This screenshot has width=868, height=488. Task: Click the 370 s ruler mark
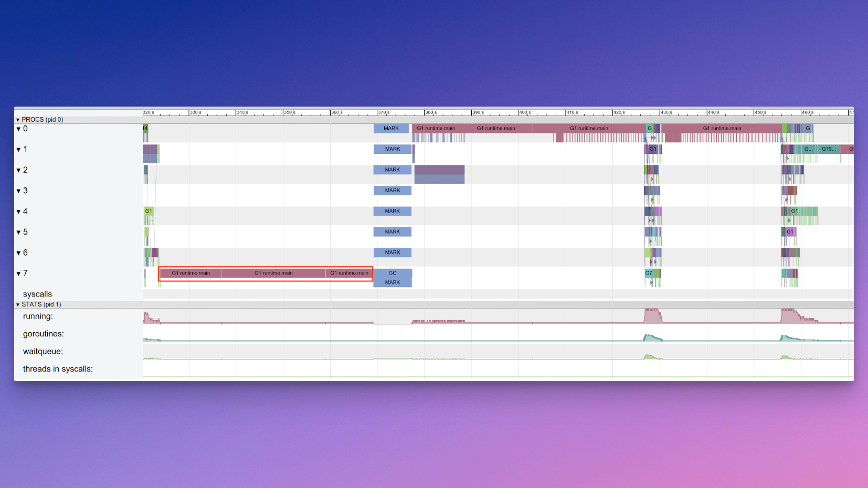pos(384,112)
